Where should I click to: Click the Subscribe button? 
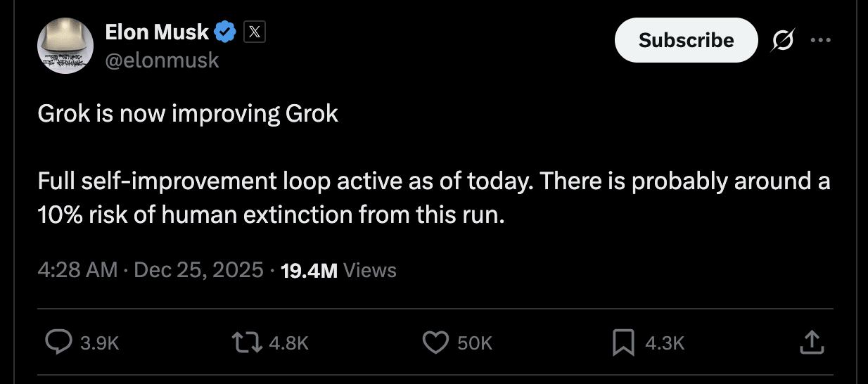[x=687, y=40]
